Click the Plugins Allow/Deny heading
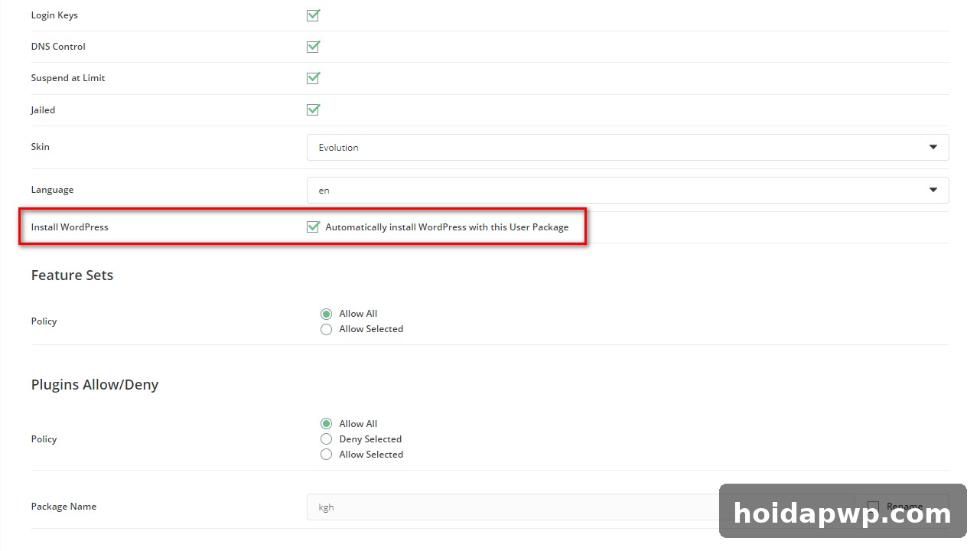Screen dimensions: 980x551 click(x=95, y=385)
